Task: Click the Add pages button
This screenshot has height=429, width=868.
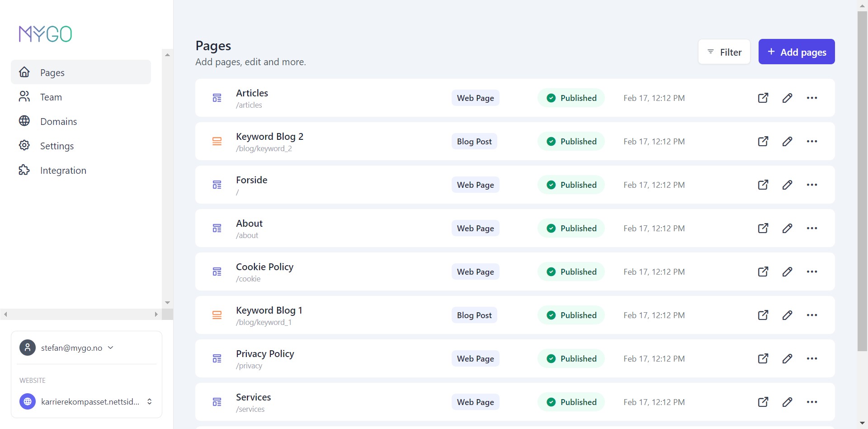Action: pyautogui.click(x=796, y=52)
